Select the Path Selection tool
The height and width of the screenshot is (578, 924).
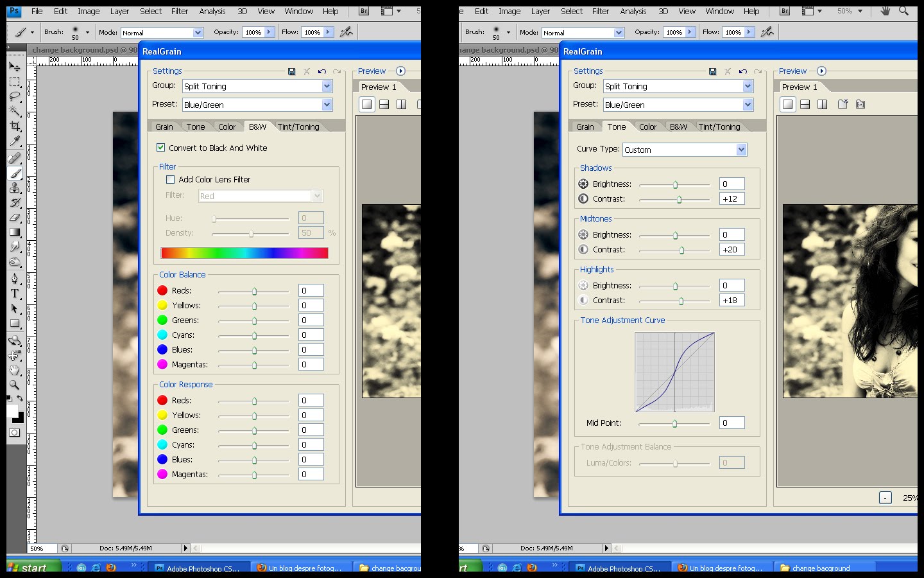15,308
